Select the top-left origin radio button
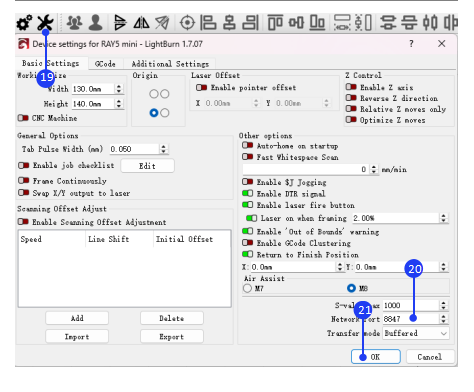 (154, 94)
